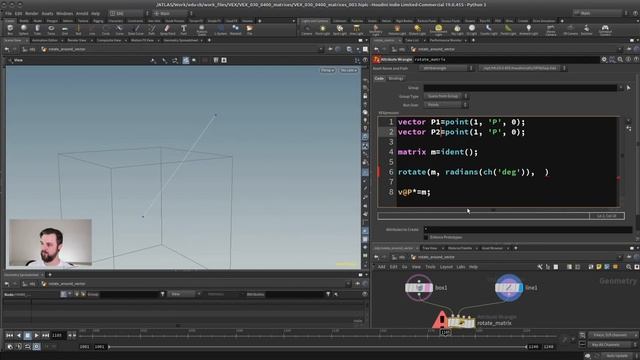Image resolution: width=640 pixels, height=360 pixels.
Task: Toggle Enforce Prototypes checkbox
Action: pyautogui.click(x=426, y=237)
